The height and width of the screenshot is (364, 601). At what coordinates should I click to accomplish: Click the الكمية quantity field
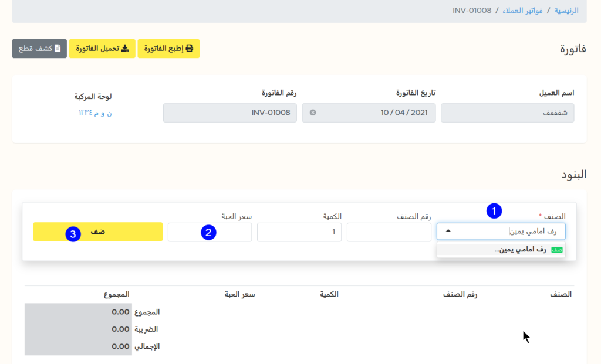(x=299, y=232)
